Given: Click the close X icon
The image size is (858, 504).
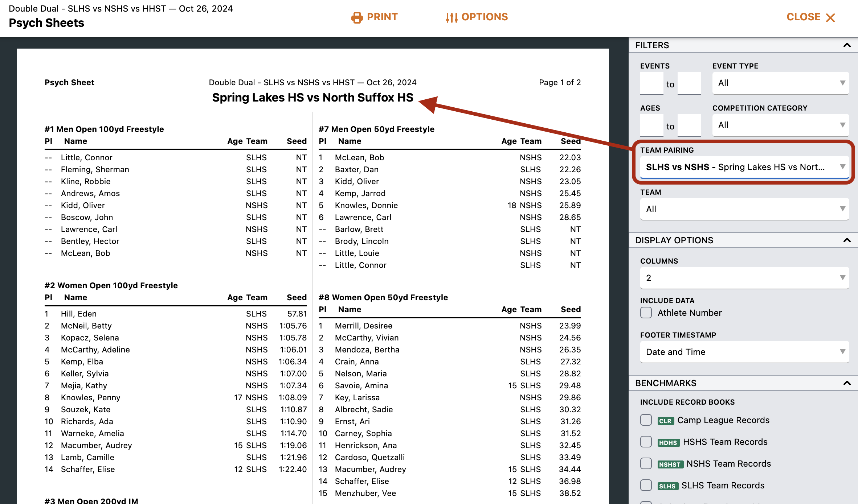Looking at the screenshot, I should [830, 17].
